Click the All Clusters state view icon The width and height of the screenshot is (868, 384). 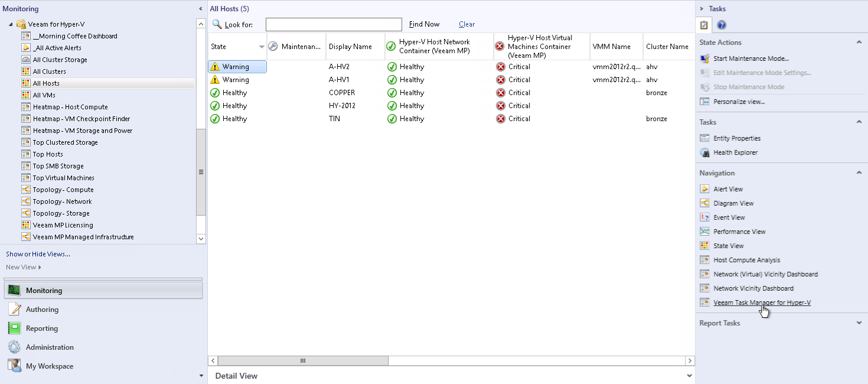coord(26,71)
